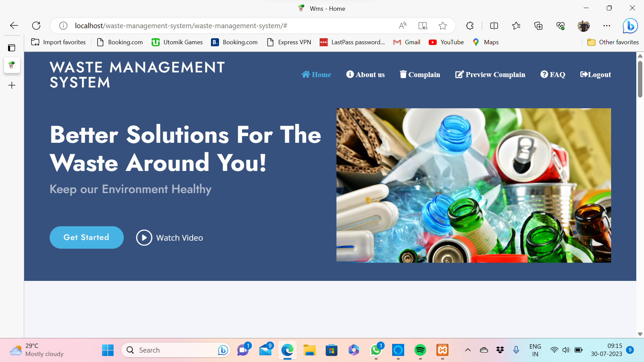Screen dimensions: 644x362
Task: Show hidden system tray icons chevron
Action: 468,350
